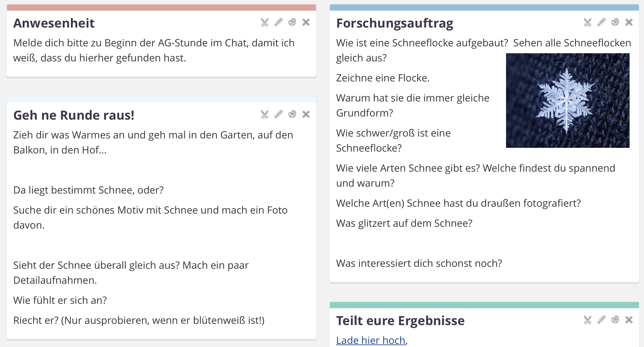Image resolution: width=644 pixels, height=347 pixels.
Task: Cut the Forschungsauftrag card
Action: point(588,22)
